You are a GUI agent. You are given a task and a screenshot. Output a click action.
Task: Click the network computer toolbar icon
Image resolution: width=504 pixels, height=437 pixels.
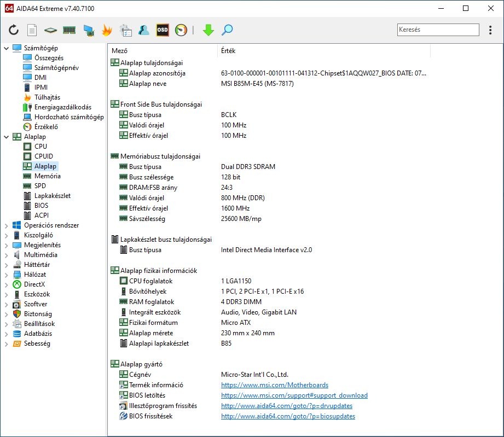tap(89, 30)
